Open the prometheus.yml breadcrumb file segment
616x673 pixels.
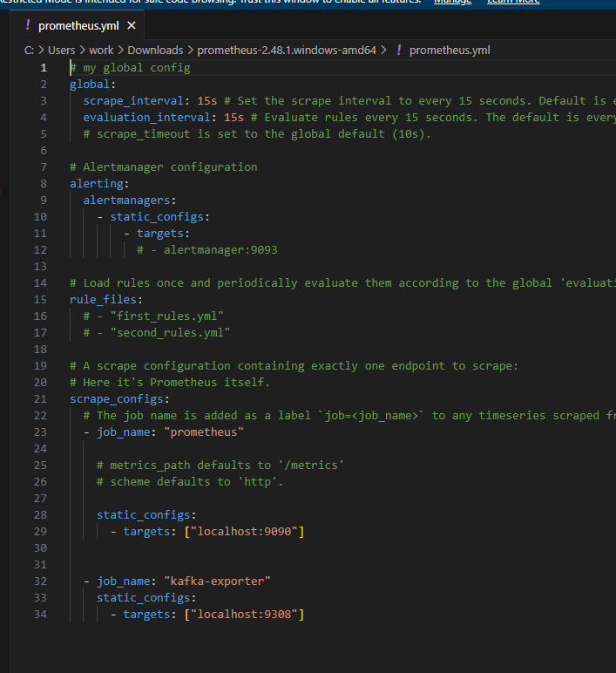tap(450, 51)
